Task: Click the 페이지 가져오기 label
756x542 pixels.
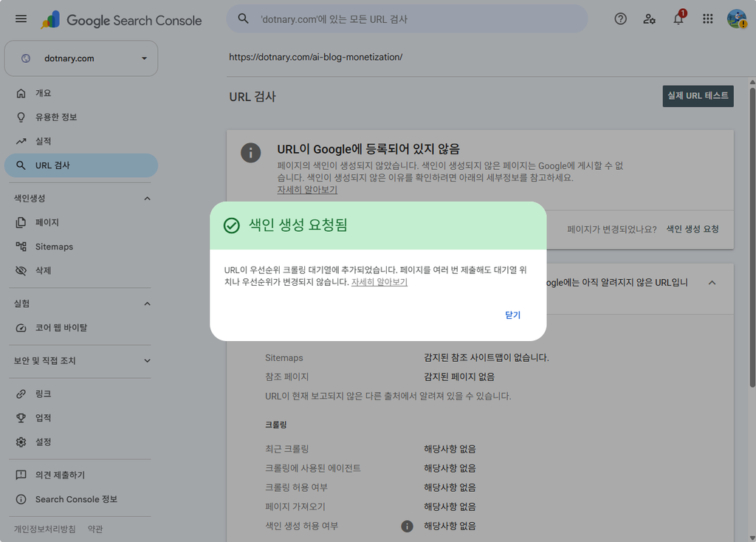Action: pos(295,507)
